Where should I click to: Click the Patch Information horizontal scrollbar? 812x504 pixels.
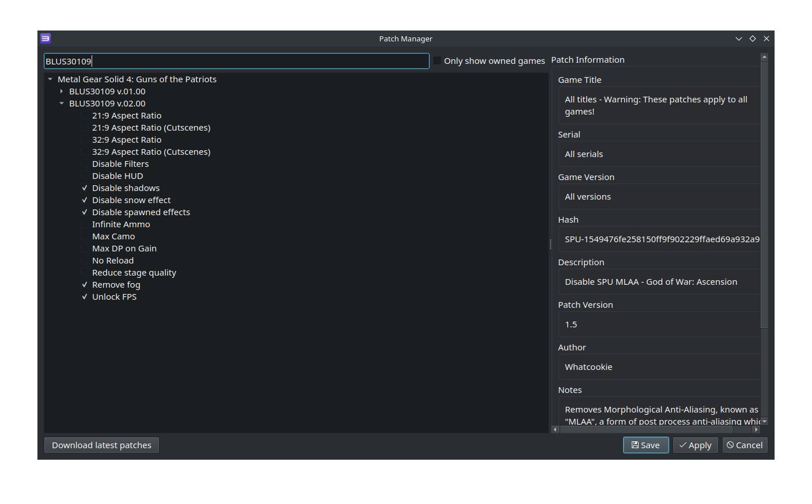pos(645,429)
